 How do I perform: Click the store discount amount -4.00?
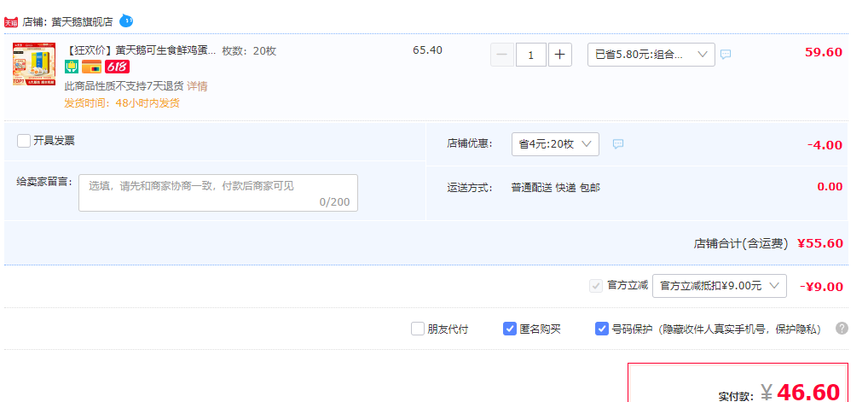(x=825, y=145)
